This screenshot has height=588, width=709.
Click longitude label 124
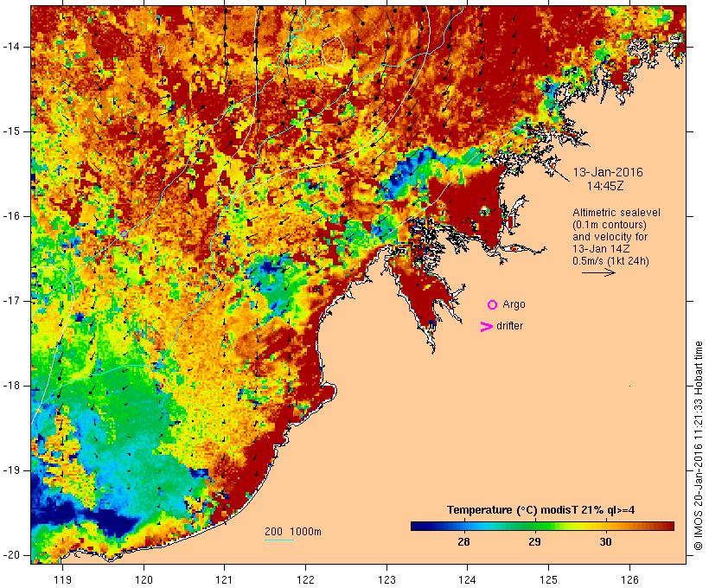467,579
